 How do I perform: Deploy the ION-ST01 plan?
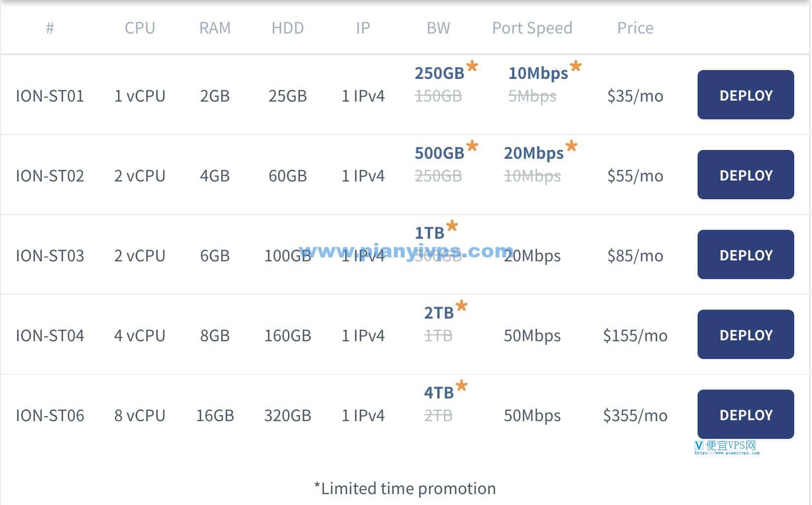pyautogui.click(x=745, y=95)
